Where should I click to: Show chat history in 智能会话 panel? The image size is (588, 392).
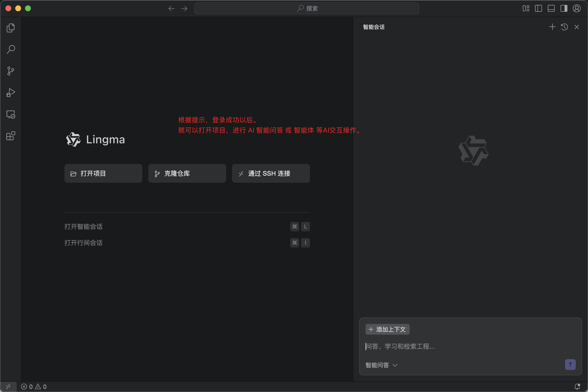click(564, 27)
